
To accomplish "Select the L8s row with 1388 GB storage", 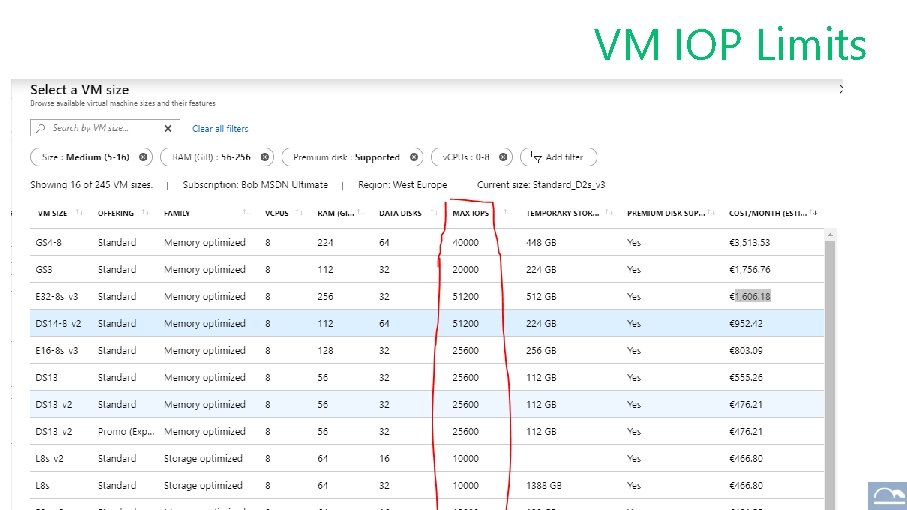I will pos(427,486).
